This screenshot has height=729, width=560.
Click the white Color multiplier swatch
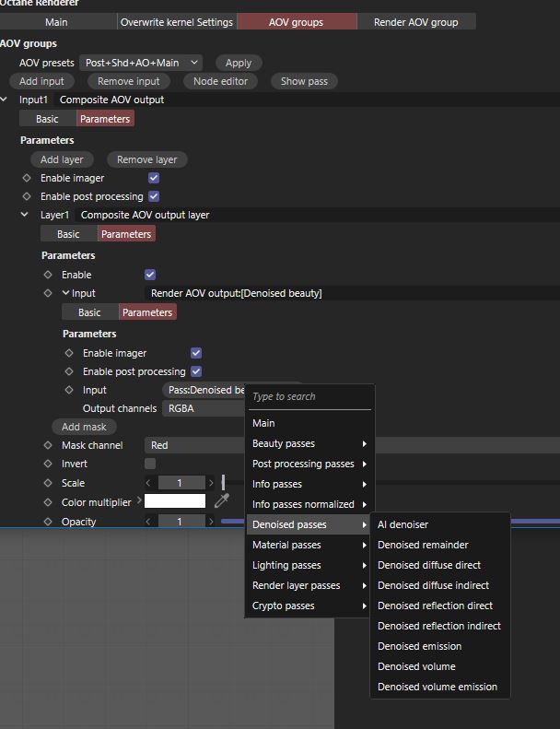[175, 500]
